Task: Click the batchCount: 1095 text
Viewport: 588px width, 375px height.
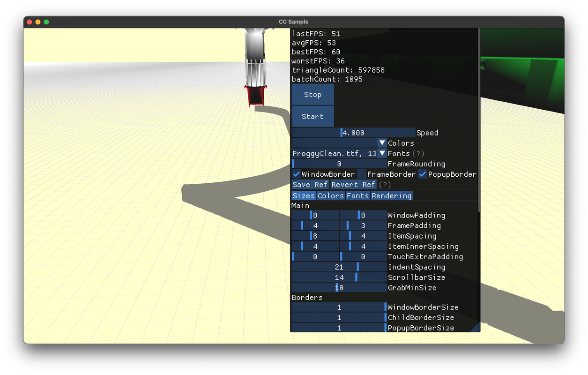Action: pyautogui.click(x=327, y=79)
